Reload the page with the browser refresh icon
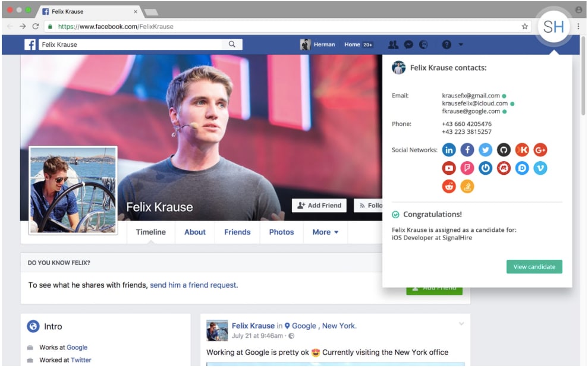The width and height of the screenshot is (588, 368). 36,26
